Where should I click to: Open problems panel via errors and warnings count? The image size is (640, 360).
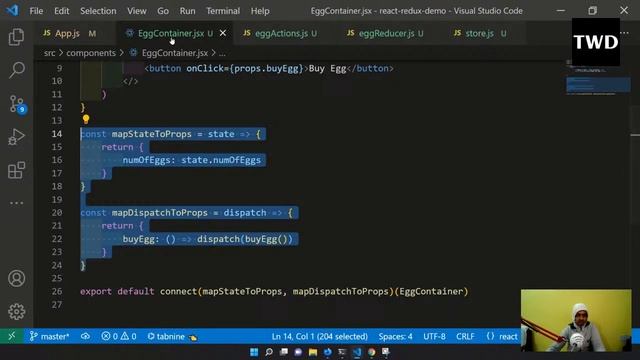(x=119, y=336)
